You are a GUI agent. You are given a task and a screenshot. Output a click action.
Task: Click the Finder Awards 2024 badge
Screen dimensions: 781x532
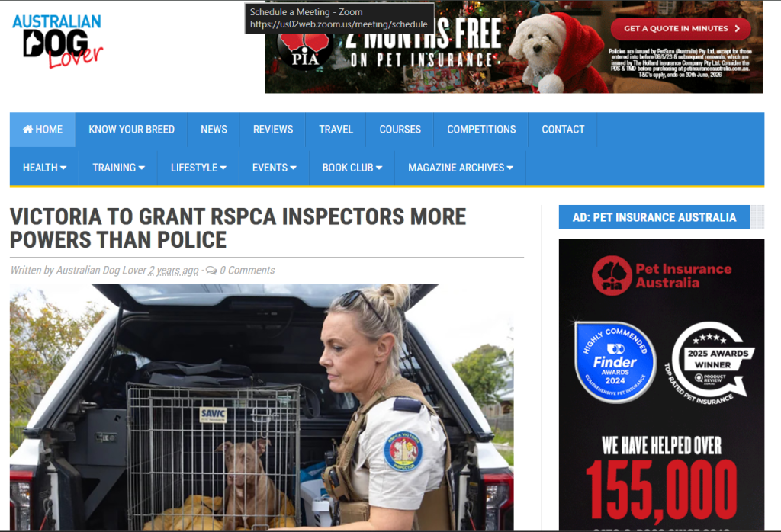point(615,362)
